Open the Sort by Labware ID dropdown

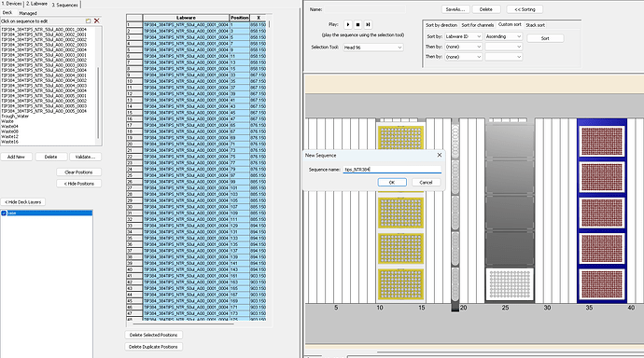pyautogui.click(x=463, y=36)
